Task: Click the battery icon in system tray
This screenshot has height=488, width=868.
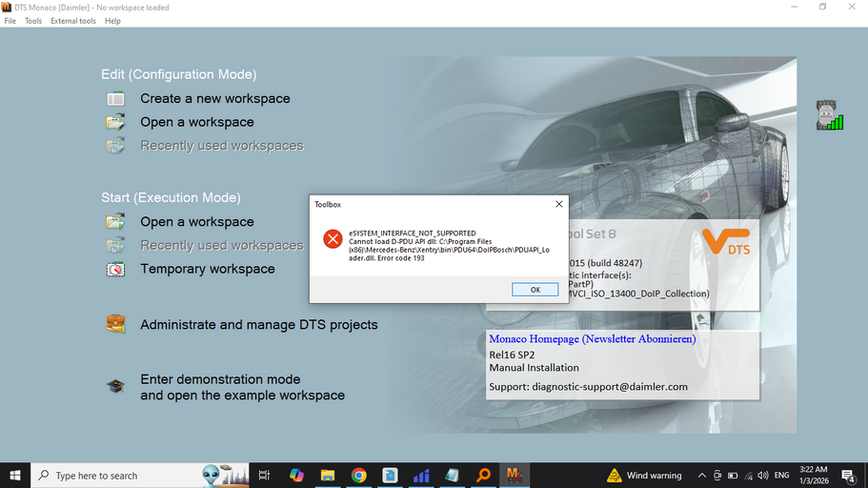Action: pos(733,476)
